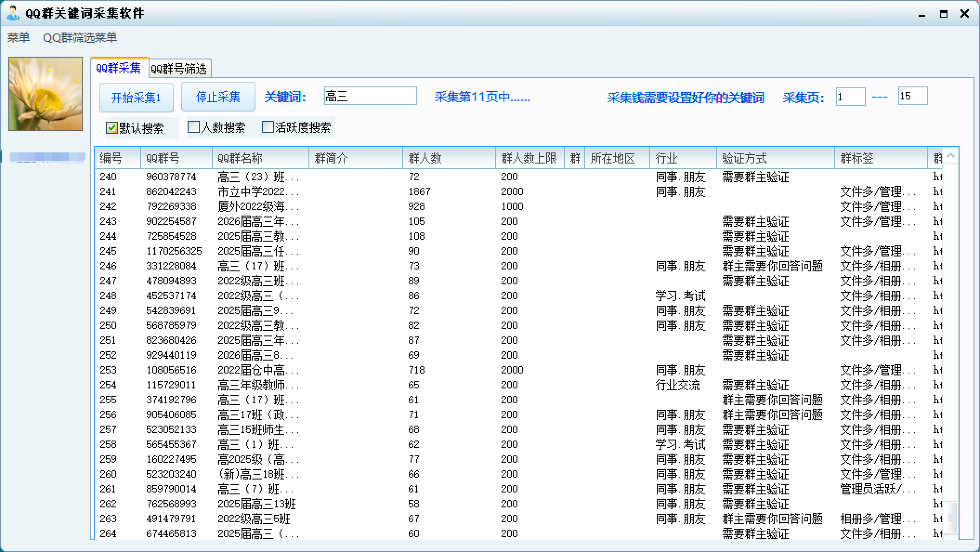Click 行业交流 in row 254

678,385
